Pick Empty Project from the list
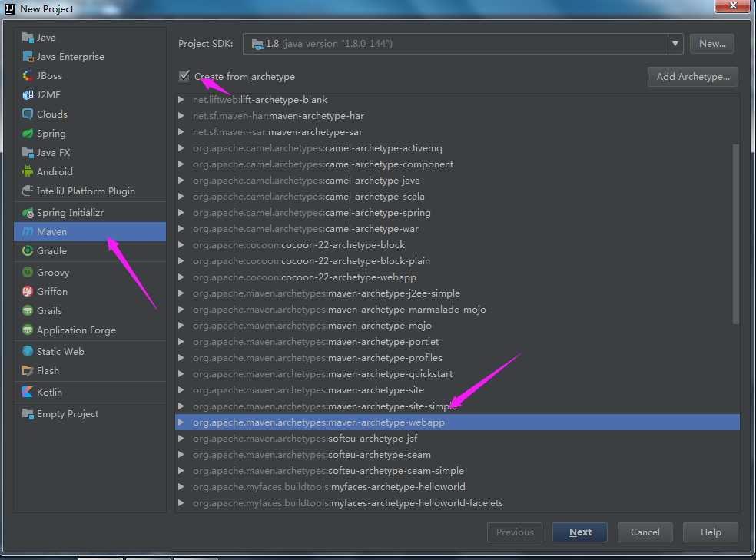The width and height of the screenshot is (756, 560). pyautogui.click(x=90, y=413)
